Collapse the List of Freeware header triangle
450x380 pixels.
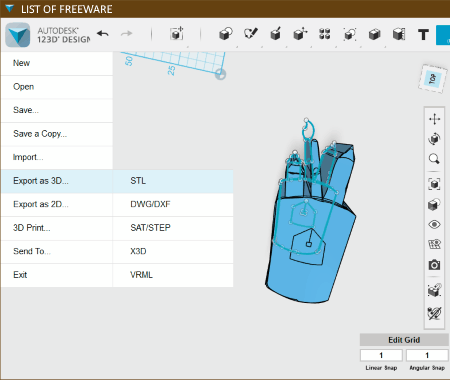pyautogui.click(x=10, y=9)
